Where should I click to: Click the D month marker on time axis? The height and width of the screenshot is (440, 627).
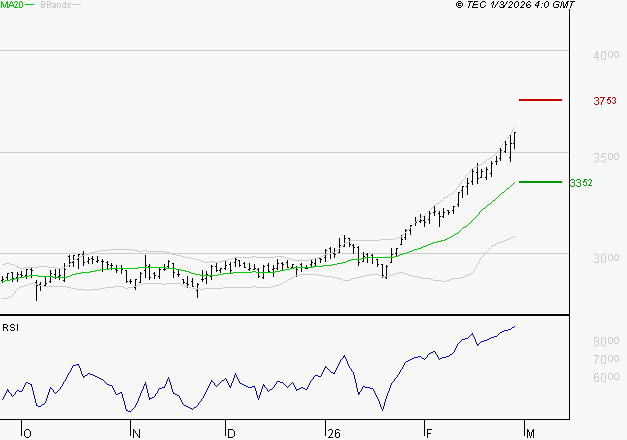coord(231,434)
